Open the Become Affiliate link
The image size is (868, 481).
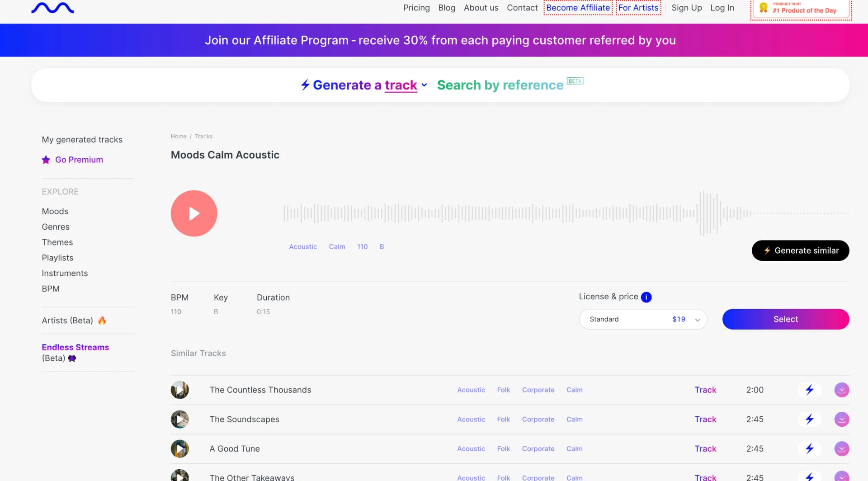tap(577, 8)
